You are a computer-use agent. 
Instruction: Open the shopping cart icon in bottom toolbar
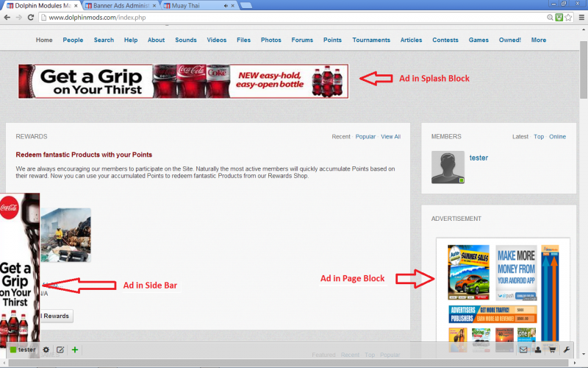click(x=552, y=350)
